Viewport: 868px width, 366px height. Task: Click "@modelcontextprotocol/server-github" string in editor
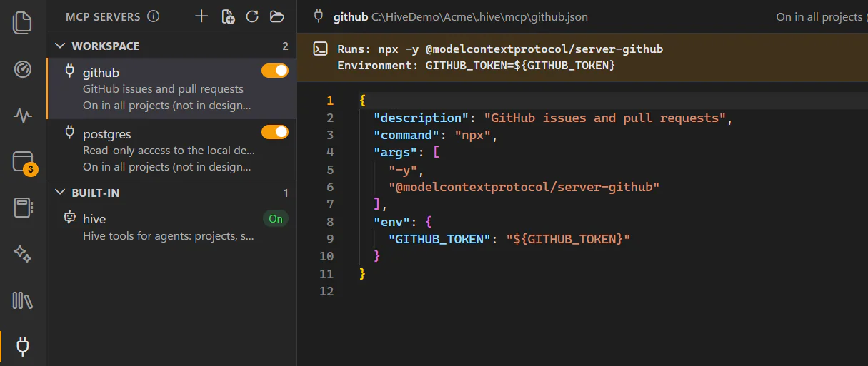pos(524,187)
